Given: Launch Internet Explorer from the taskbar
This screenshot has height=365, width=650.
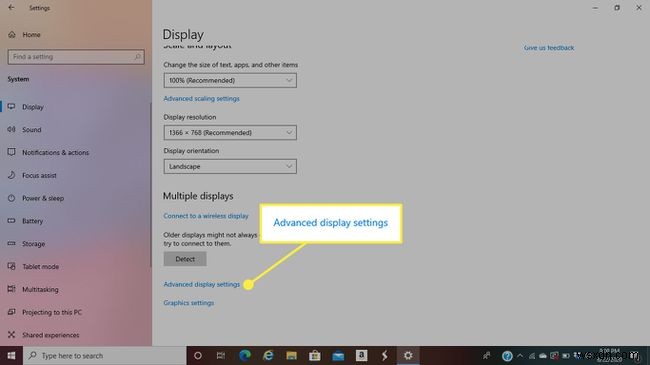Looking at the screenshot, I should pyautogui.click(x=268, y=355).
